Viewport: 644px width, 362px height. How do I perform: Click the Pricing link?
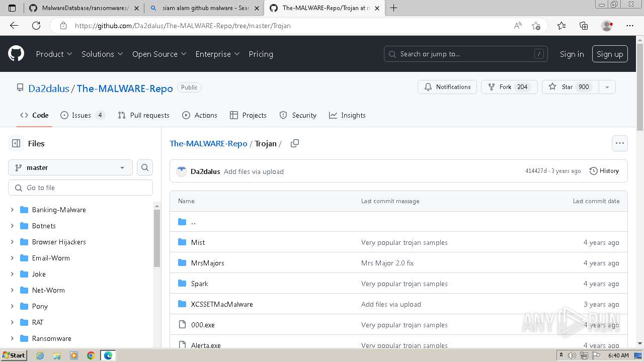point(261,54)
